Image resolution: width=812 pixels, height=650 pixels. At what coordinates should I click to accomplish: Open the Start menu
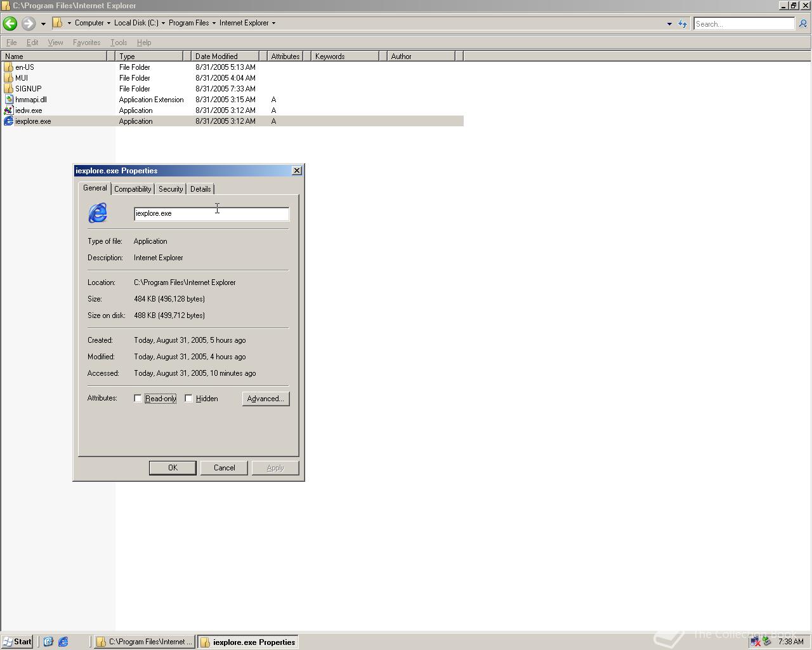(17, 642)
